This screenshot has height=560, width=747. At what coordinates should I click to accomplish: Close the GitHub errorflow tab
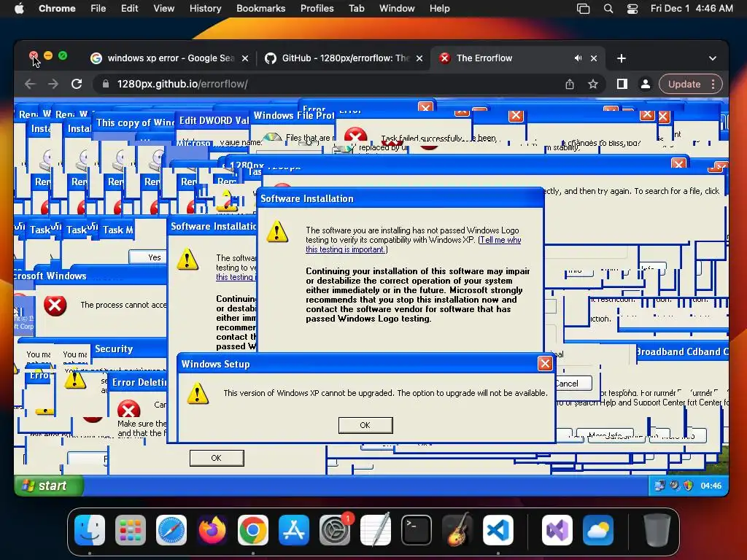419,58
